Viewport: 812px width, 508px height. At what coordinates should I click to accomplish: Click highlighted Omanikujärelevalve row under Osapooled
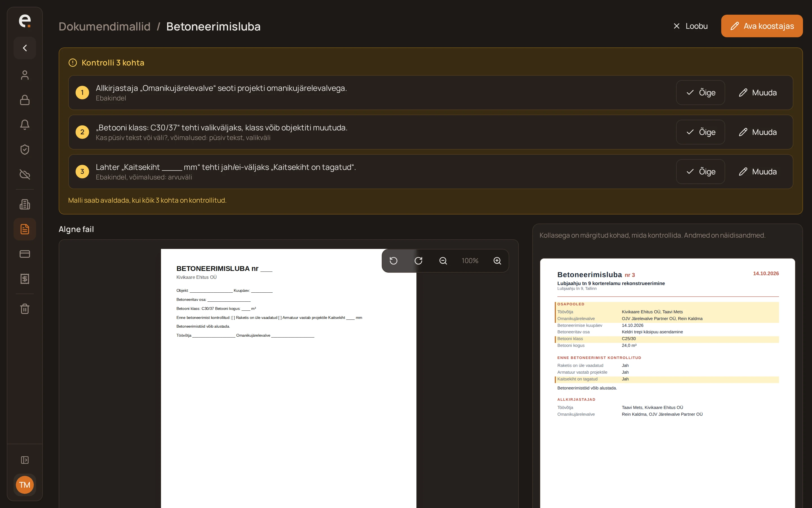(667, 319)
